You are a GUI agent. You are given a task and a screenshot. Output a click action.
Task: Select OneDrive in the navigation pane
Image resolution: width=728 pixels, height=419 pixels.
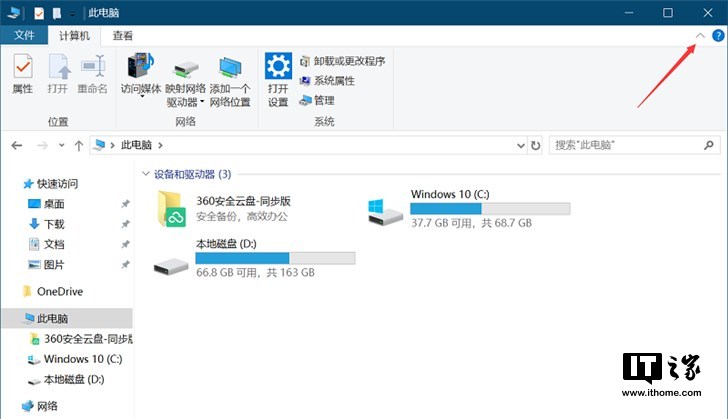point(52,292)
